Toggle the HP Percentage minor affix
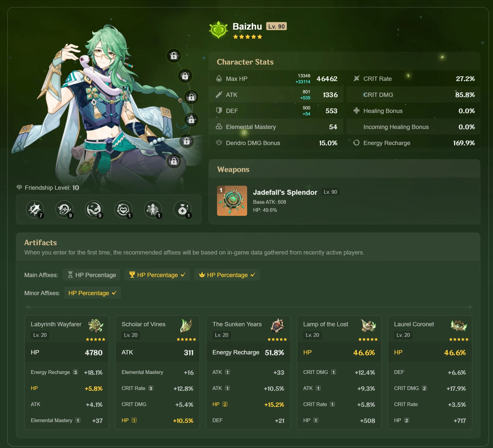Image resolution: width=493 pixels, height=448 pixels. point(93,293)
